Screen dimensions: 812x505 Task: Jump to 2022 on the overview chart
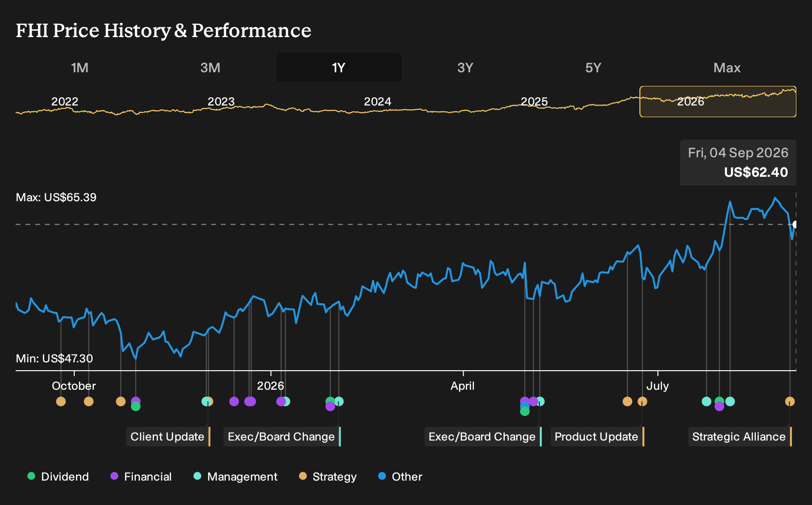(x=65, y=102)
